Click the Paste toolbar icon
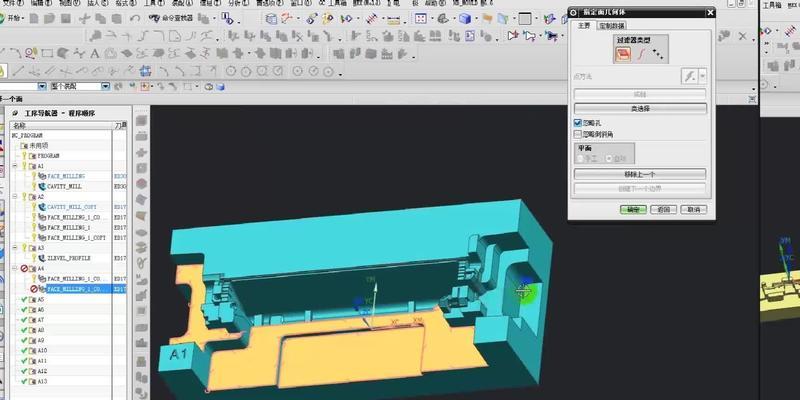800x400 pixels. [x=117, y=19]
